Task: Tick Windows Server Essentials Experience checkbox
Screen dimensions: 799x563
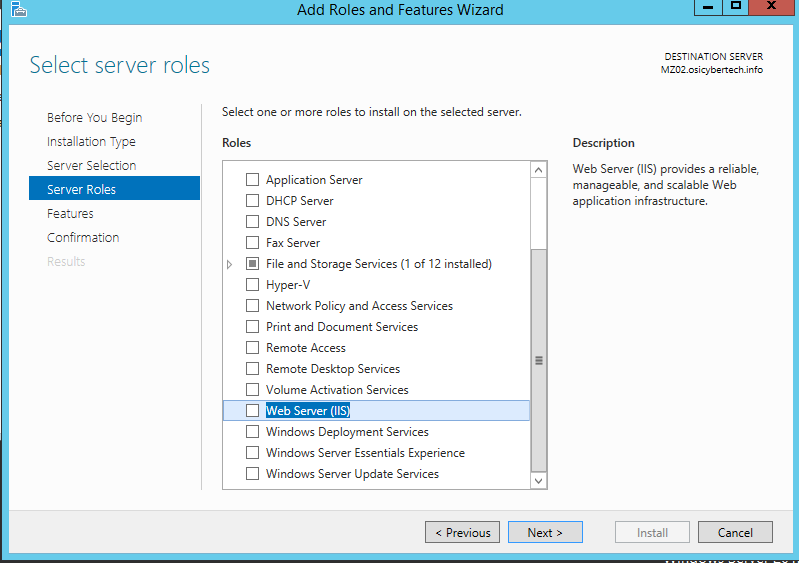Action: [252, 452]
